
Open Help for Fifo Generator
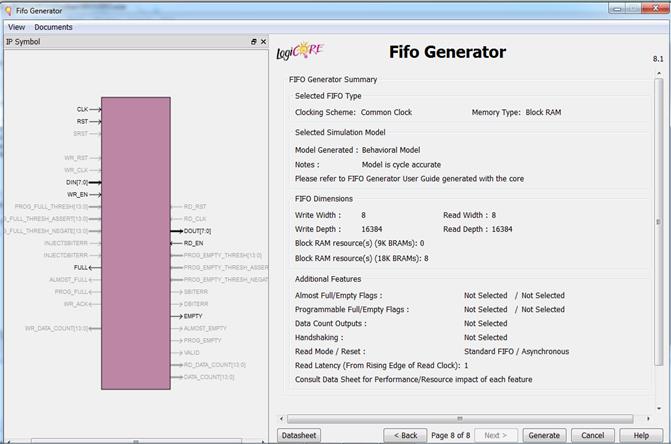pyautogui.click(x=641, y=435)
